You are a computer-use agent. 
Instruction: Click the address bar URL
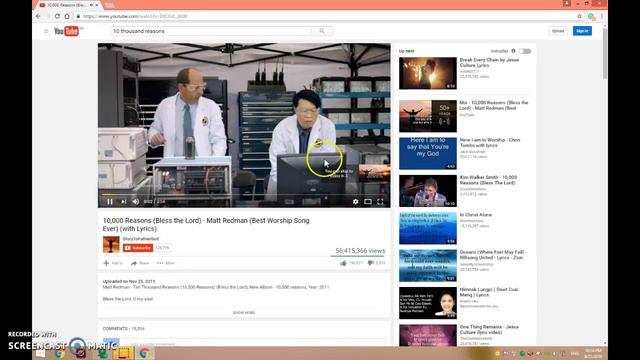tap(135, 16)
